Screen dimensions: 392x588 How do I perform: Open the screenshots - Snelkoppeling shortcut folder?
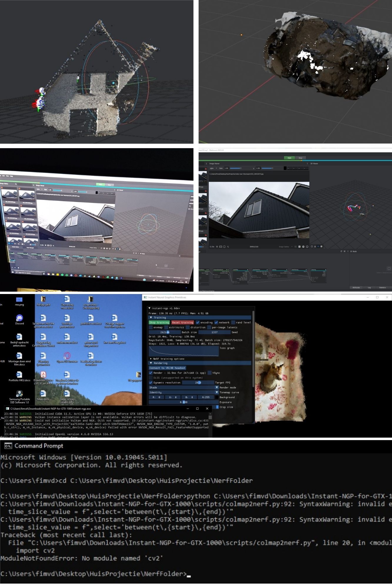91,299
